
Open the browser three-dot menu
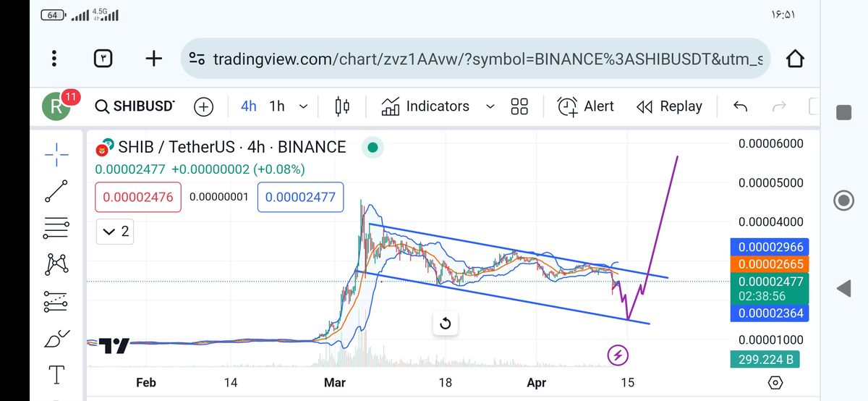tap(54, 59)
